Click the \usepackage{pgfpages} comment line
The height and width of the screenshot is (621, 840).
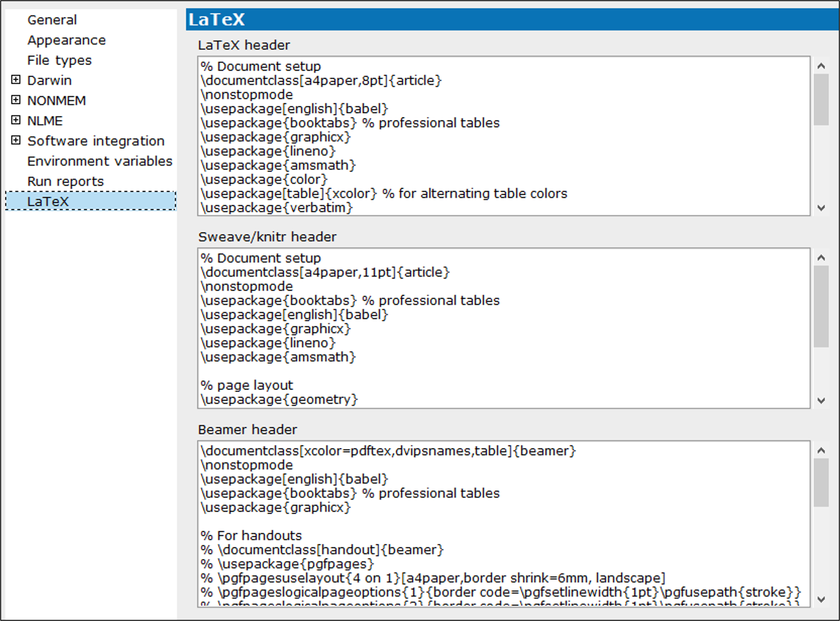(287, 564)
